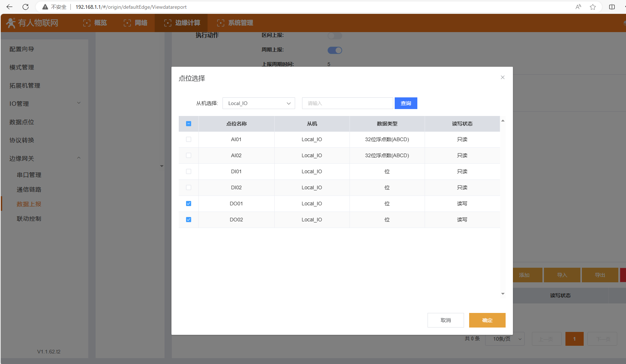The image size is (626, 364).
Task: Click the split screen browser icon
Action: coord(612,7)
